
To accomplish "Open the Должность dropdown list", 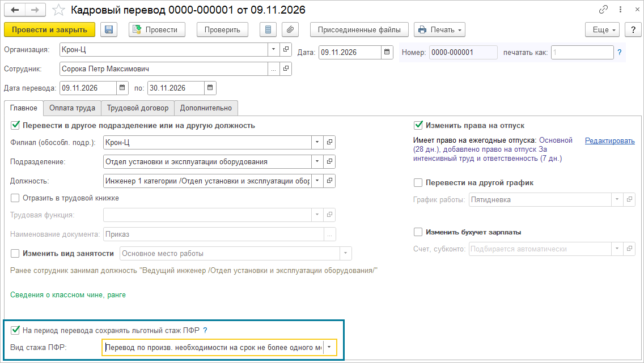I will pyautogui.click(x=317, y=181).
